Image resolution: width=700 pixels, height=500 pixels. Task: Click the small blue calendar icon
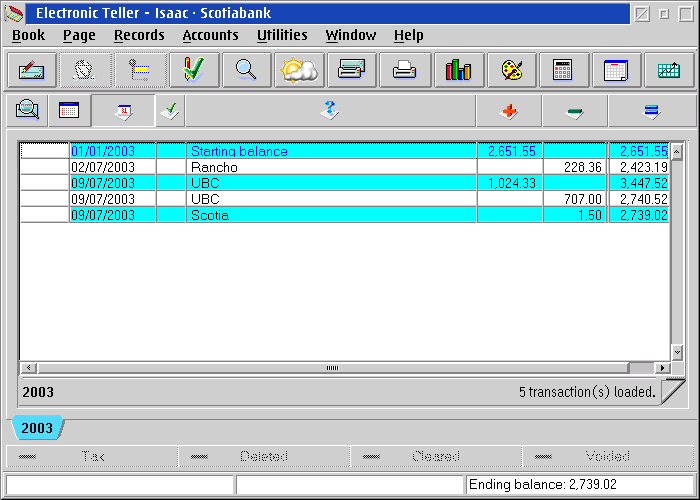[x=69, y=110]
